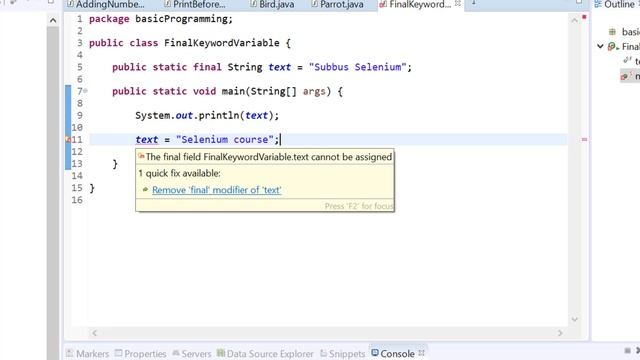
Task: Click the 'args' parameter on line 7
Action: [x=314, y=91]
